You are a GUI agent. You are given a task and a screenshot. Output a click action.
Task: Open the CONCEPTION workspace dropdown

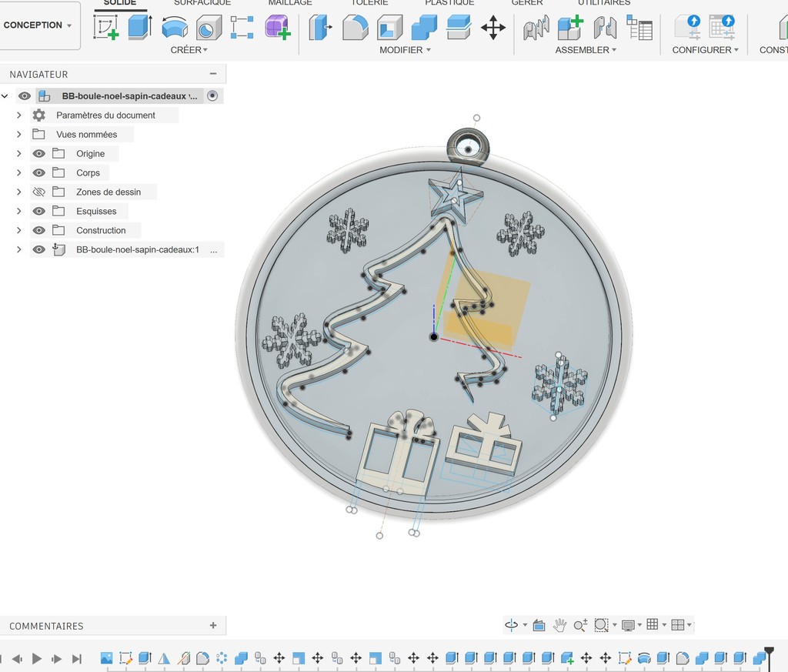coord(38,25)
